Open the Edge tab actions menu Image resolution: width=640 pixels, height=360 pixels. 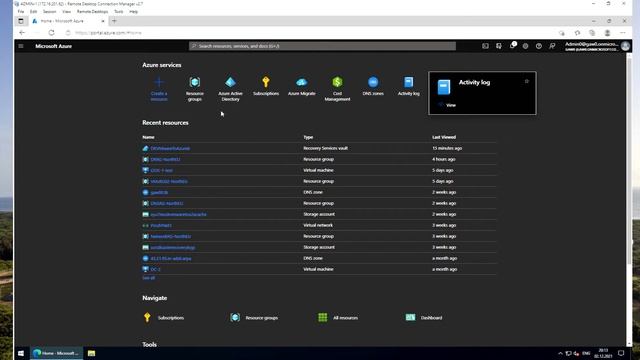pyautogui.click(x=21, y=21)
